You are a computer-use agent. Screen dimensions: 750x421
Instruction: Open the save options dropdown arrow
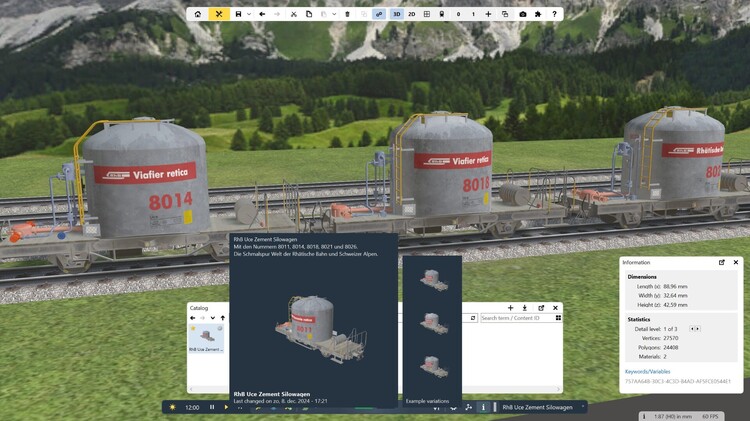pos(249,14)
